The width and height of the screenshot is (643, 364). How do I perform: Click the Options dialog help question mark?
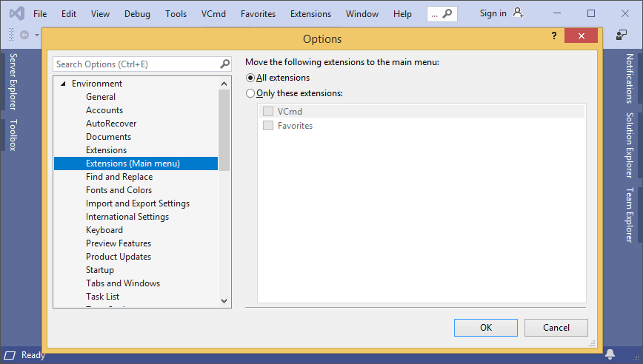pyautogui.click(x=553, y=36)
